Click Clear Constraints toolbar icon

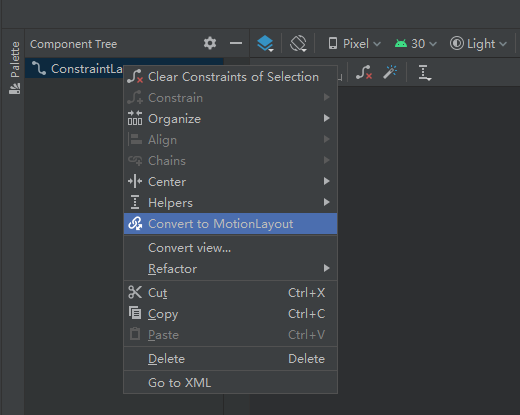(x=363, y=72)
